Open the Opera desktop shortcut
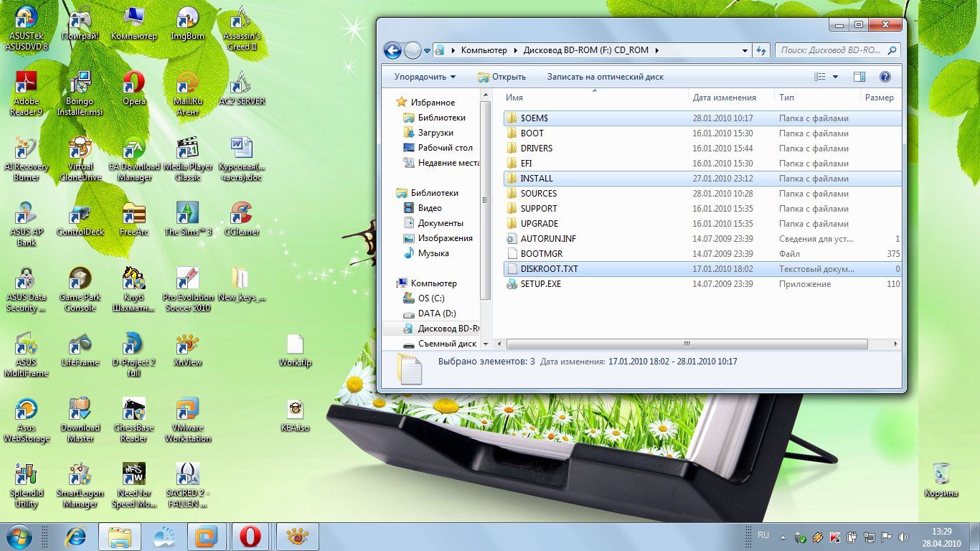Screen dimensions: 980x551 [133, 85]
